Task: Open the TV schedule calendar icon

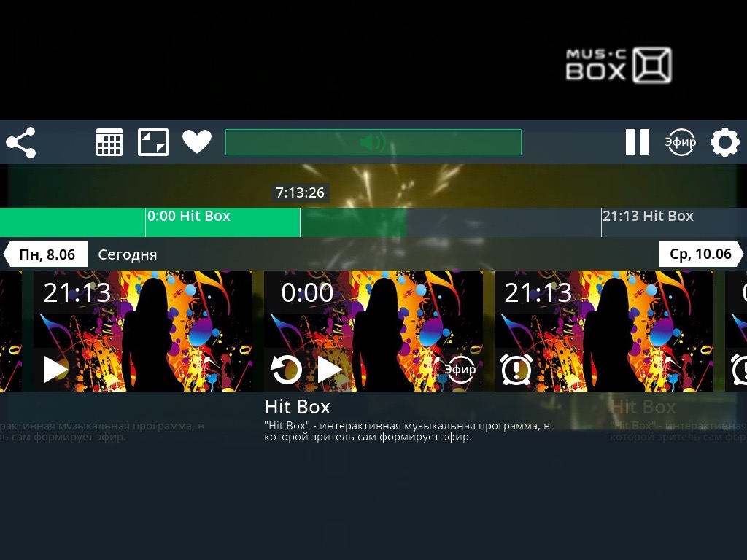Action: (x=109, y=142)
